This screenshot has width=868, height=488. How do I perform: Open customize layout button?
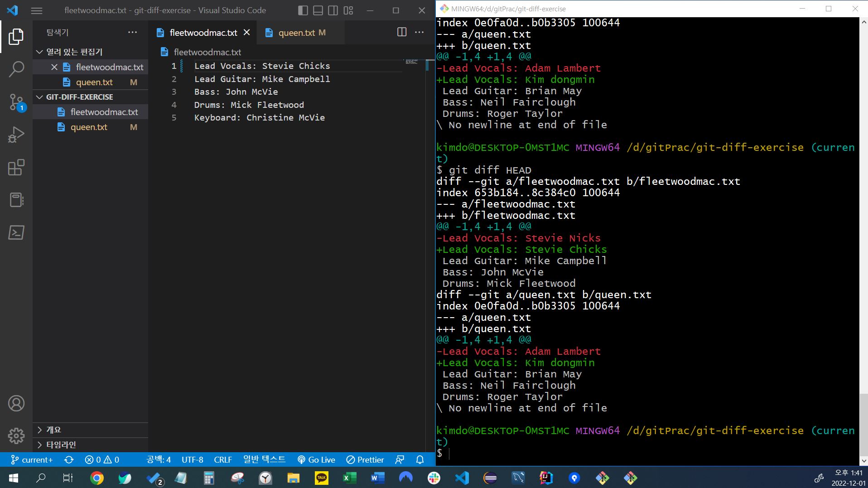tap(348, 10)
